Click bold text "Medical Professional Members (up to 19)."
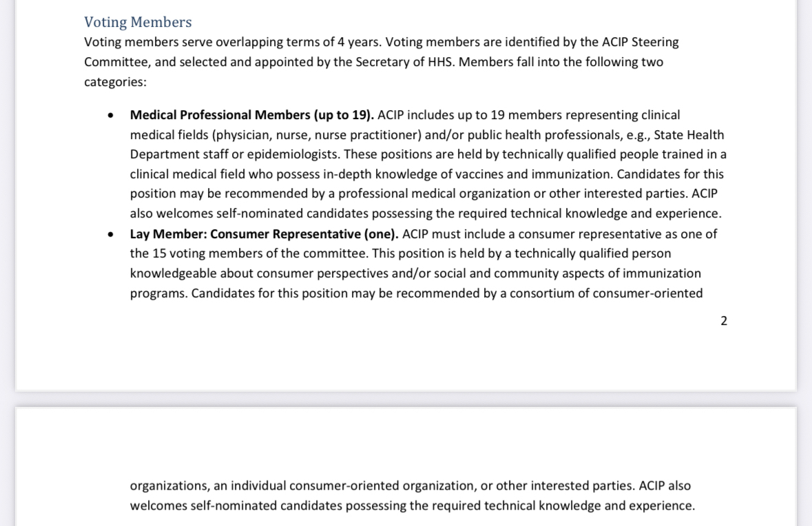 (x=252, y=115)
